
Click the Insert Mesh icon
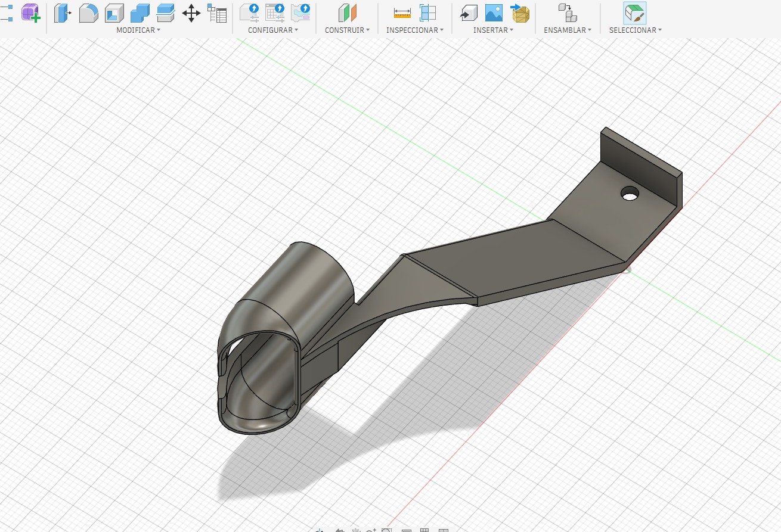[520, 13]
